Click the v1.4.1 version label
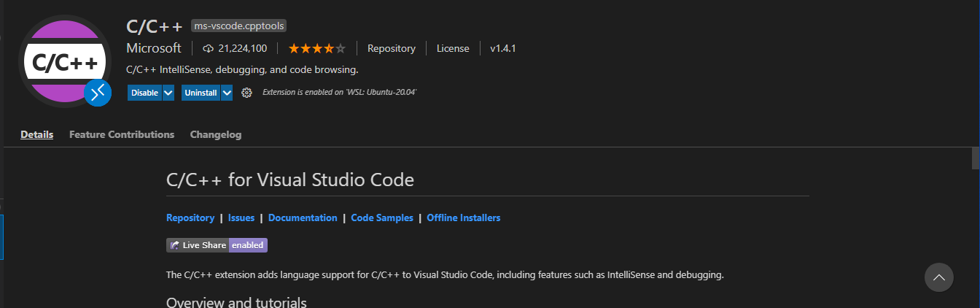 (x=503, y=49)
